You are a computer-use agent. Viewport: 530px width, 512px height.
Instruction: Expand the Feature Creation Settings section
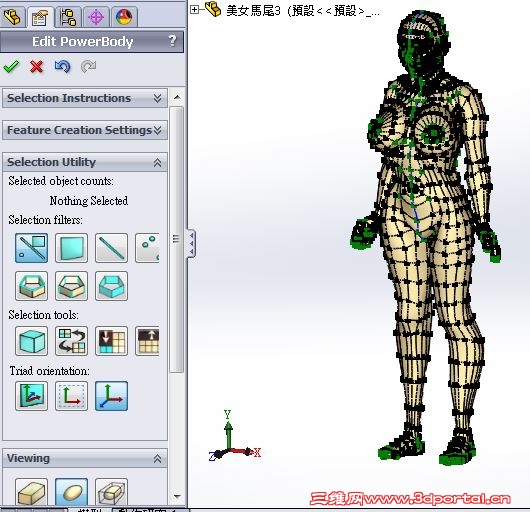pyautogui.click(x=85, y=130)
